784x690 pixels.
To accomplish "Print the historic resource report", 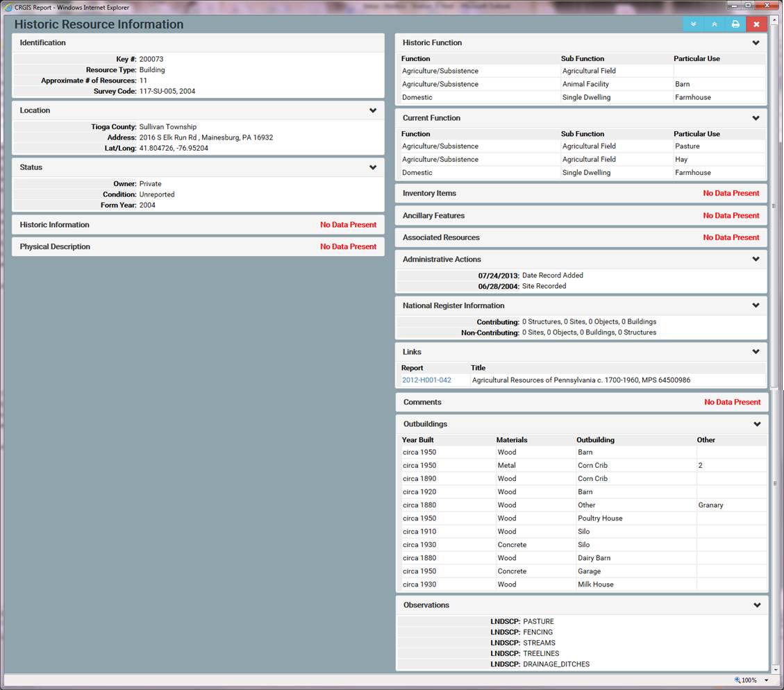I will pyautogui.click(x=735, y=24).
